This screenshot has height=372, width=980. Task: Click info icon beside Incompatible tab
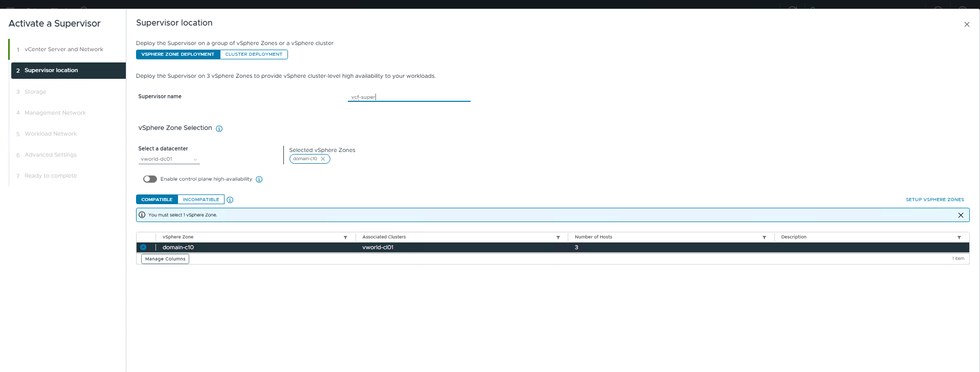pos(230,200)
